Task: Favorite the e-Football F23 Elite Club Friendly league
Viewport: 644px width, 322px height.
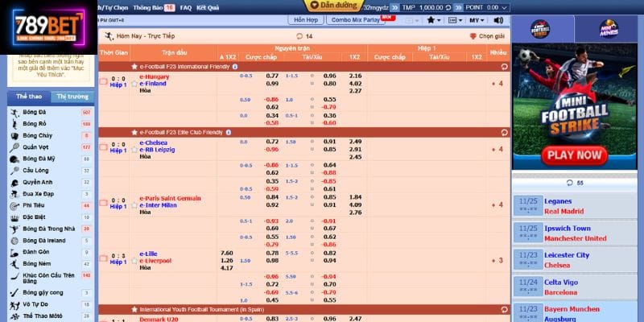Action: (x=134, y=132)
